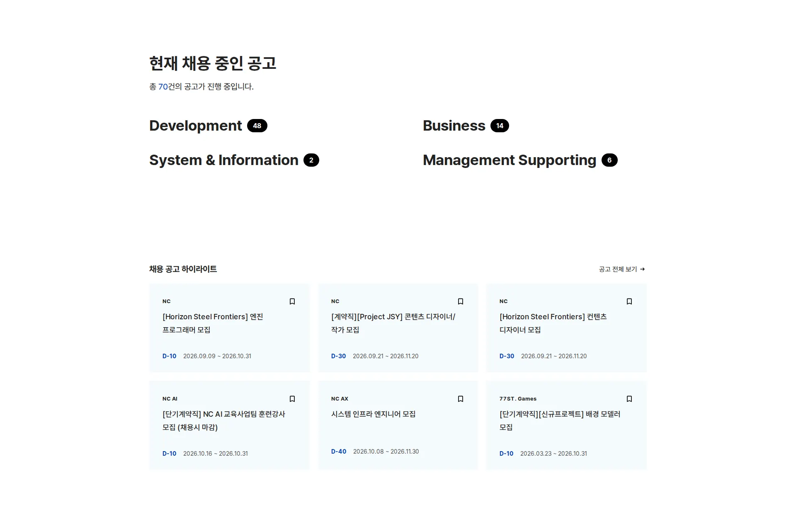The width and height of the screenshot is (796, 532).
Task: Click the 48 badge beside Development
Action: point(257,126)
